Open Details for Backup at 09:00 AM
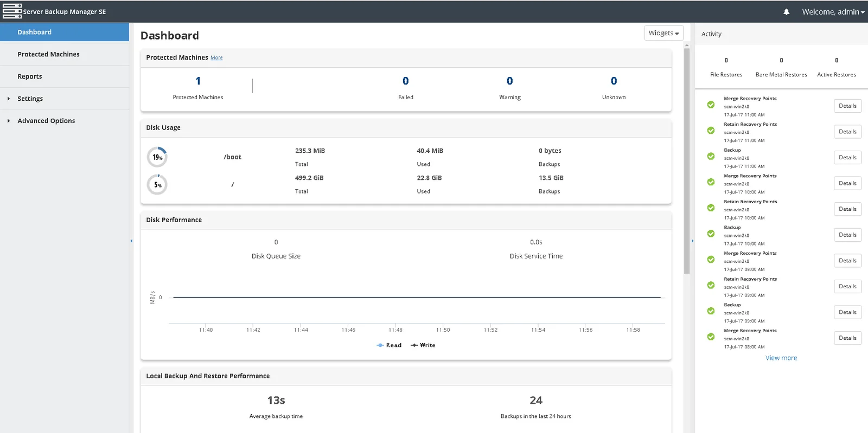868x433 pixels. [x=847, y=312]
